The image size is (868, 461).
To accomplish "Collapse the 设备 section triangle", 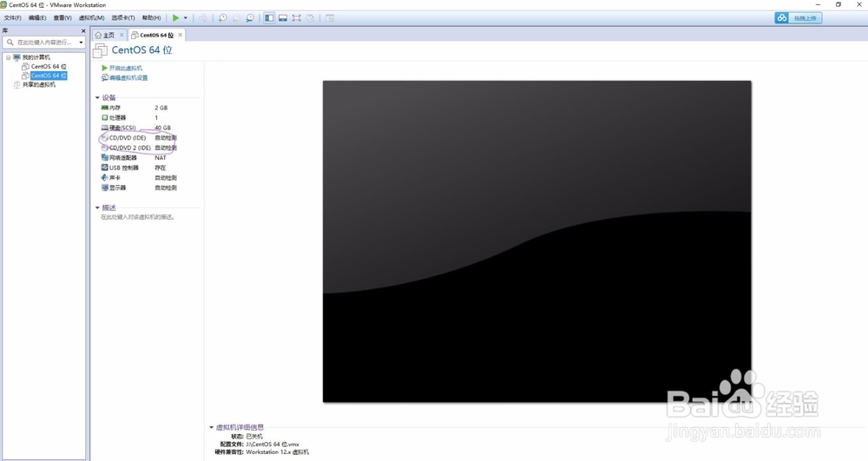I will tap(97, 97).
